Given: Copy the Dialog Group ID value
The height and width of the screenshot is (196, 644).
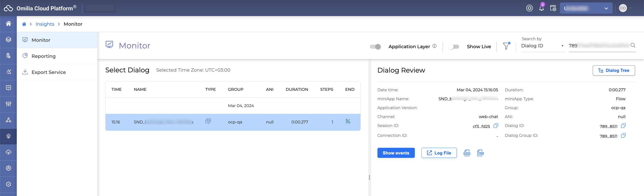Looking at the screenshot, I should 623,136.
